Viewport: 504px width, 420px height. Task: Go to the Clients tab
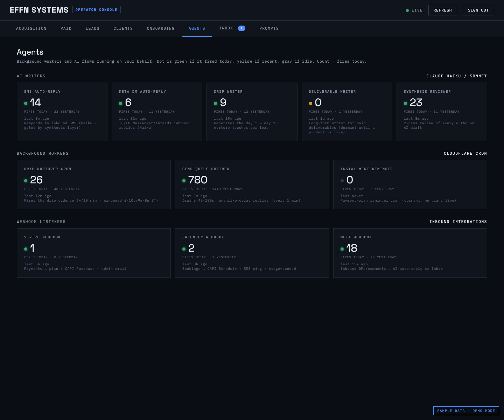tap(123, 28)
